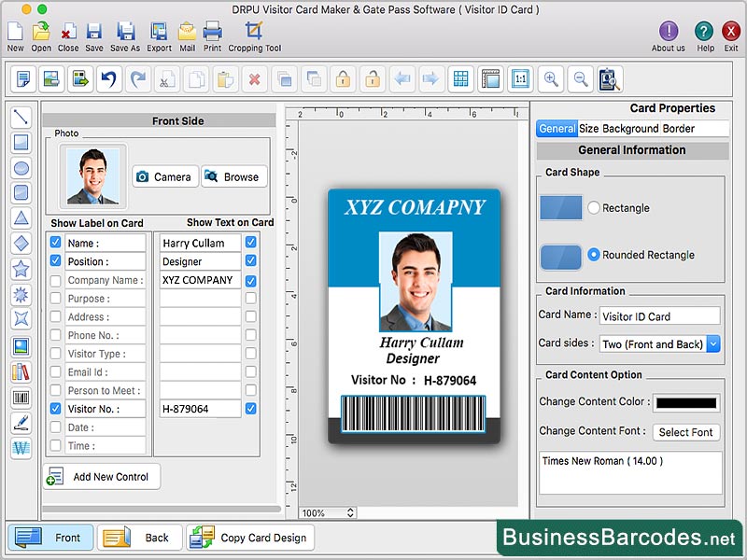This screenshot has width=747, height=560.
Task: Change the Select Font option
Action: [686, 432]
